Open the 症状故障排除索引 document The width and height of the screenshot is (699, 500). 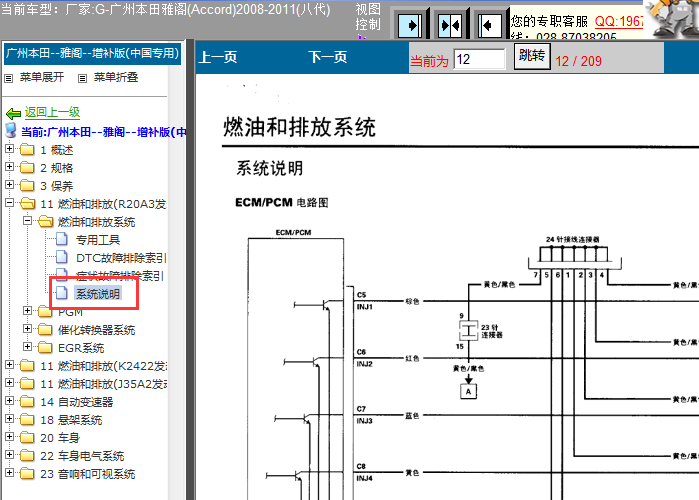pos(120,276)
